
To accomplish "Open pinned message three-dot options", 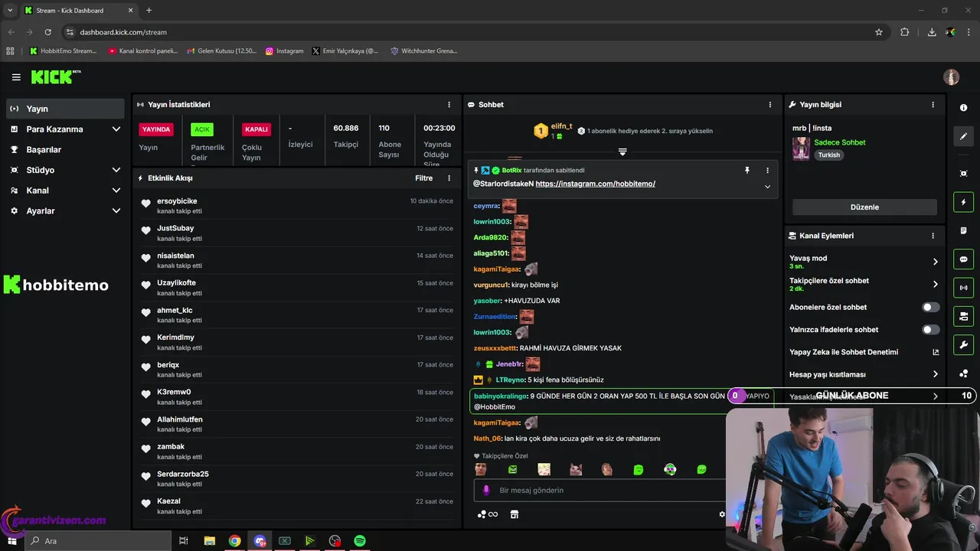I will click(x=767, y=171).
